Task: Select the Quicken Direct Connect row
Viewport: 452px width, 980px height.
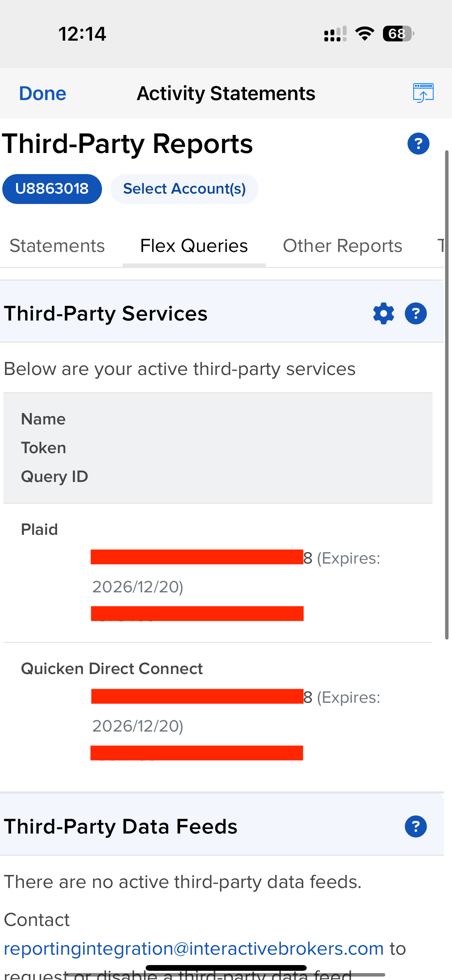Action: click(112, 669)
